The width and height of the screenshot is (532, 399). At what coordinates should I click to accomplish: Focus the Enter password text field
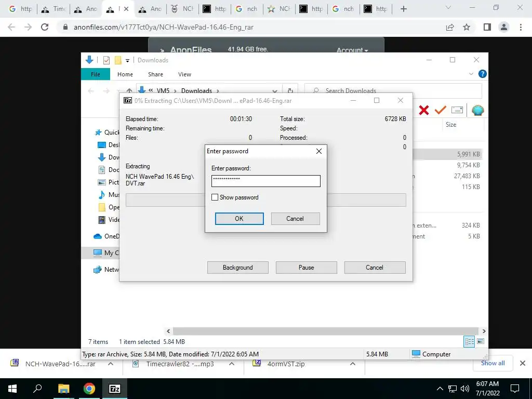[265, 181]
